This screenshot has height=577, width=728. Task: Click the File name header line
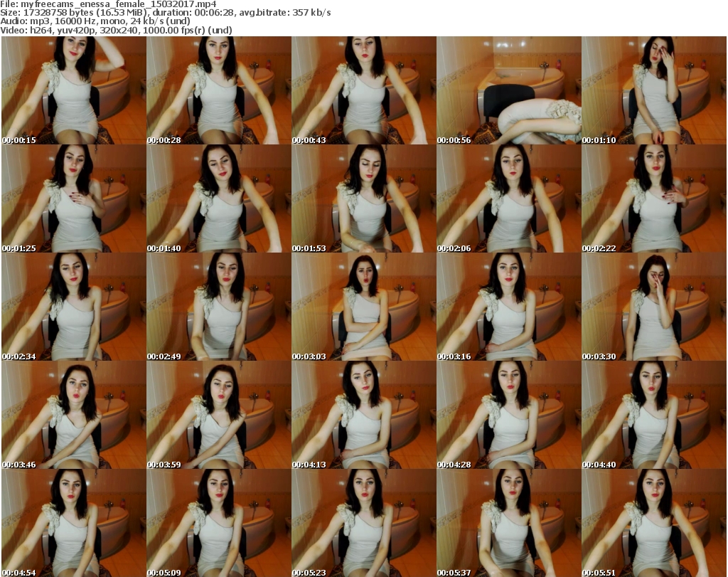[x=109, y=4]
